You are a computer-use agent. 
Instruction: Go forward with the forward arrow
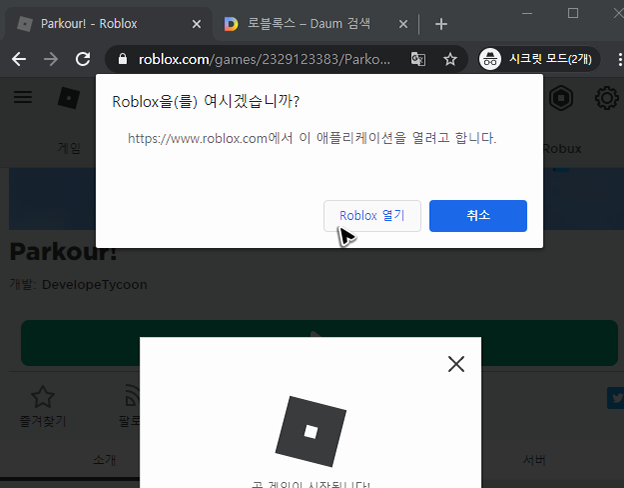click(x=51, y=59)
